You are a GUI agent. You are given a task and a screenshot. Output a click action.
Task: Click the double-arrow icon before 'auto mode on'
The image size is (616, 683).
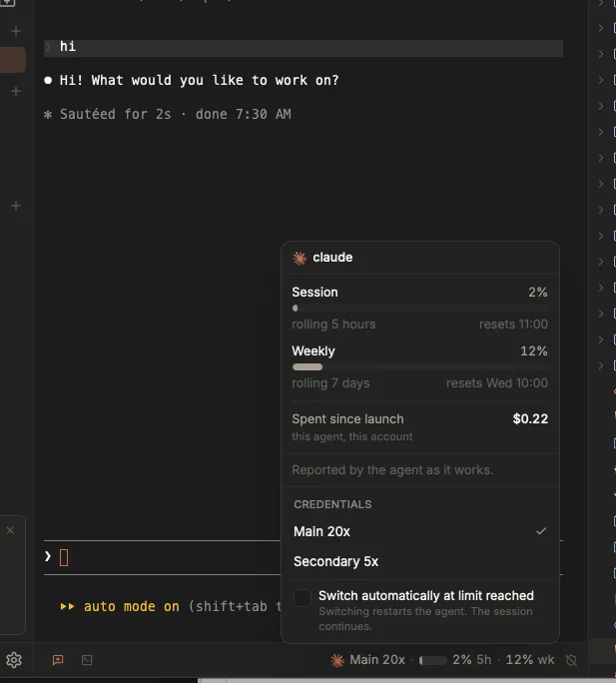[67, 606]
